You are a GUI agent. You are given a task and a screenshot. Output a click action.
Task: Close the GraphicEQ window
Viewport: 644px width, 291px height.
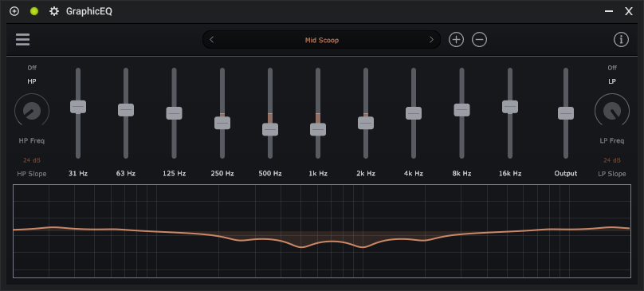628,11
